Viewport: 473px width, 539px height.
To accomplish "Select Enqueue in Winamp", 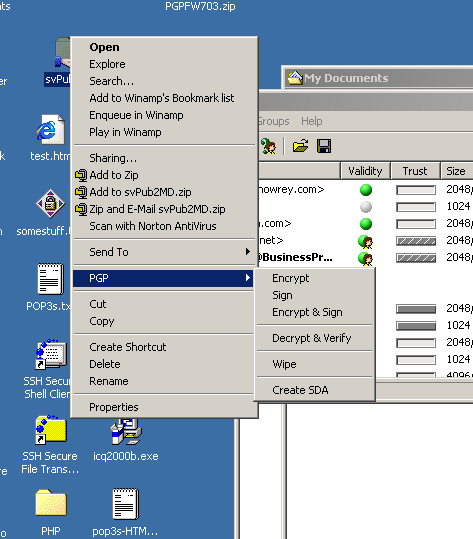I will click(164, 115).
